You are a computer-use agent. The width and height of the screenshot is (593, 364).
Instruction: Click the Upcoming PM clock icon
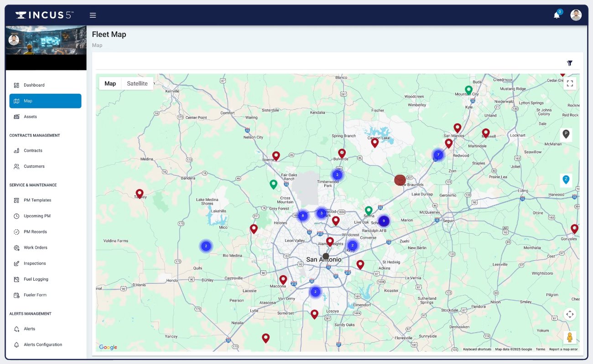click(x=17, y=215)
